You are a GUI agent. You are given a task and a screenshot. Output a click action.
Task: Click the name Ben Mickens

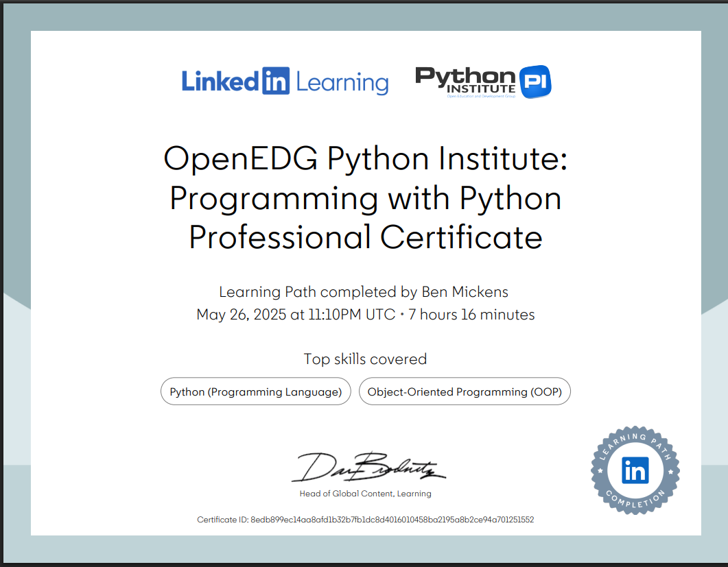[465, 292]
